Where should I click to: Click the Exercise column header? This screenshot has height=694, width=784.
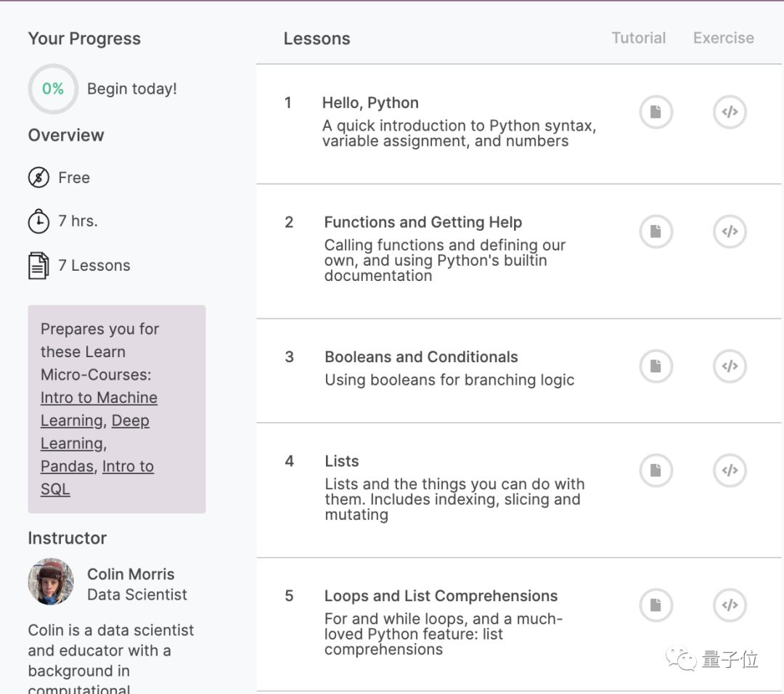point(723,38)
